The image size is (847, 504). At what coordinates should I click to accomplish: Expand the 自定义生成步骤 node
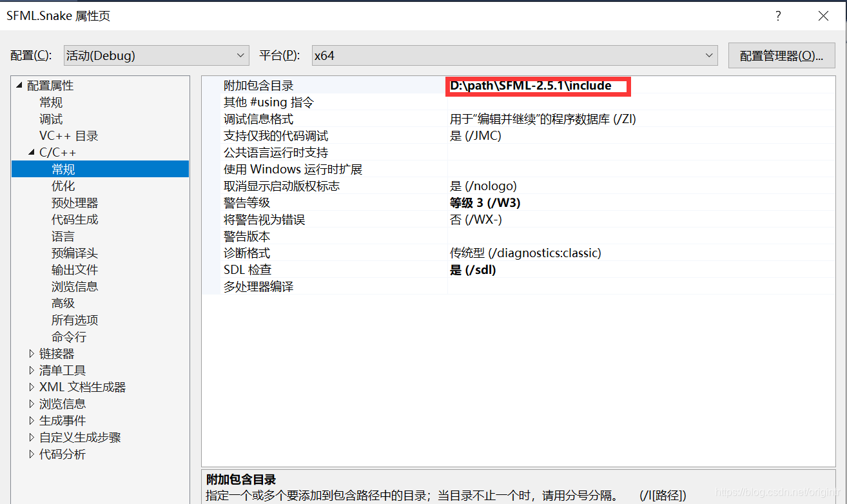(x=32, y=437)
